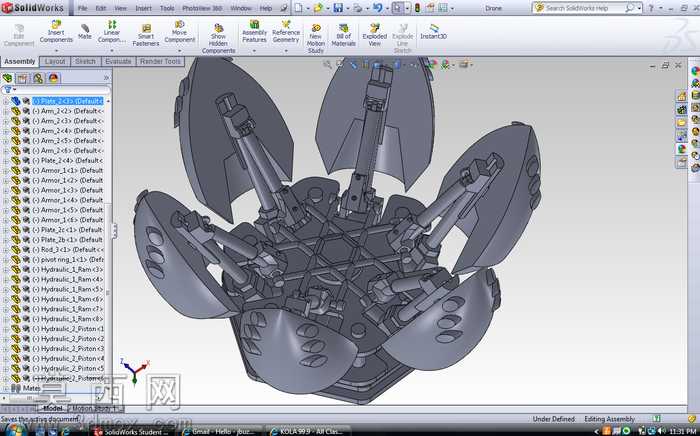Select the Mate tool

pos(85,32)
